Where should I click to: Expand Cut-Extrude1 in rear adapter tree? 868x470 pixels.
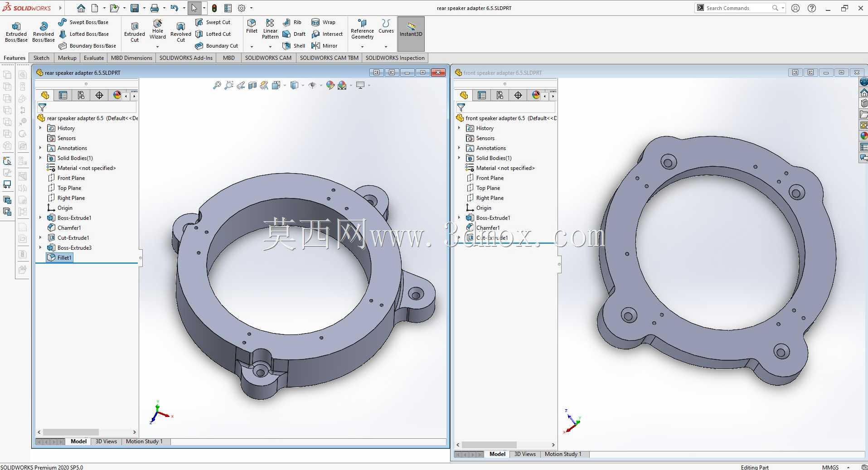40,238
